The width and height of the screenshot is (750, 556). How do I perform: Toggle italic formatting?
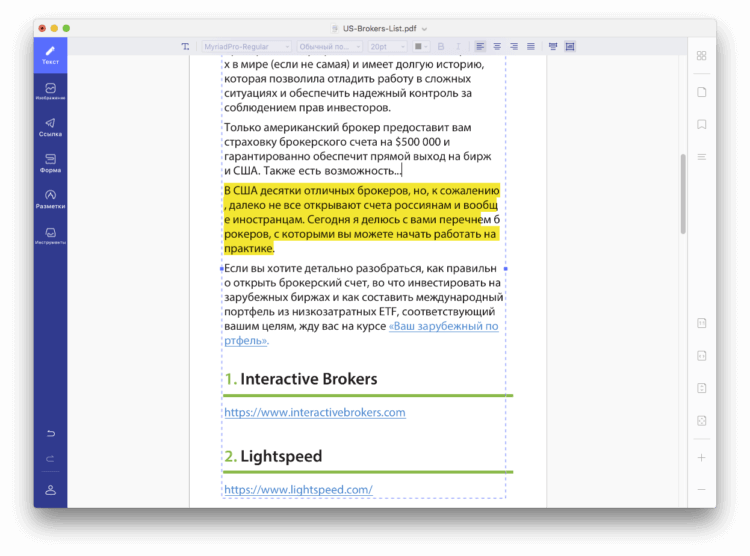pos(458,46)
